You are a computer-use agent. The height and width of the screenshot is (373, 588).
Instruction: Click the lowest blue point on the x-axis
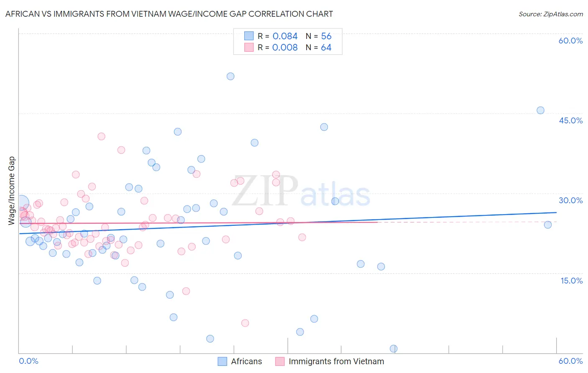coord(394,349)
